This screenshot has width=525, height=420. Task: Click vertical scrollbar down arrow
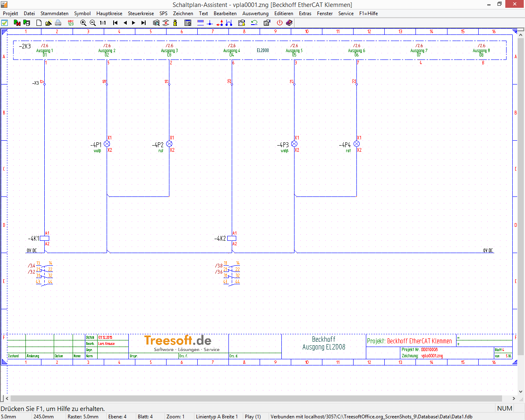pyautogui.click(x=521, y=392)
